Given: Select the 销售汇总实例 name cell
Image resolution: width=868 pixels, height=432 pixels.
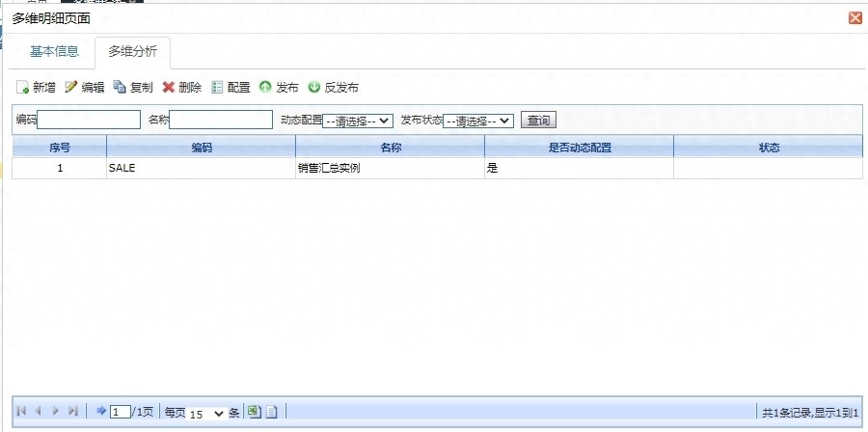Looking at the screenshot, I should tap(391, 169).
